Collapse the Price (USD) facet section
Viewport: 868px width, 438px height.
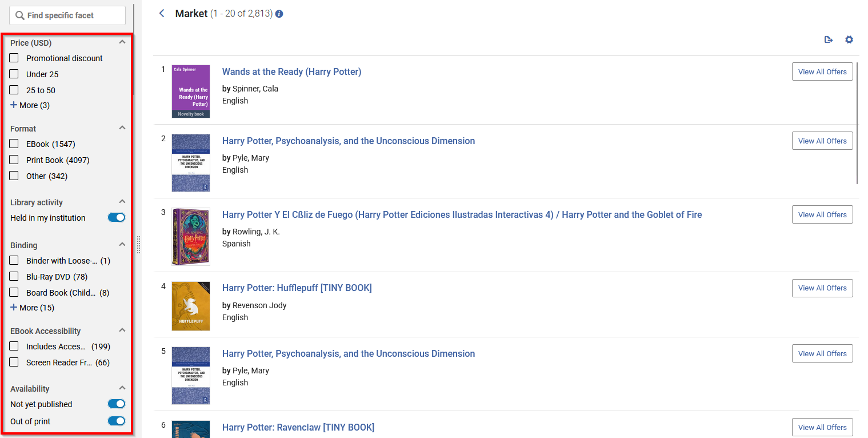122,42
